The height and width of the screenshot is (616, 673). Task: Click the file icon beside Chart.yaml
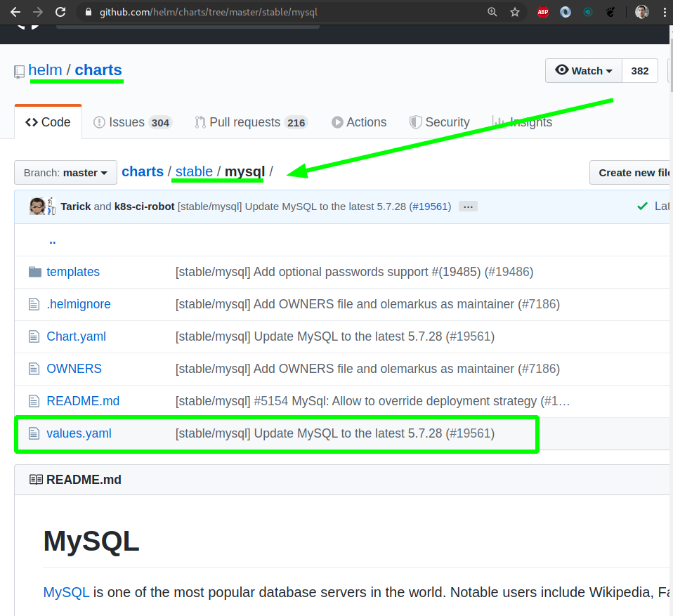click(34, 336)
